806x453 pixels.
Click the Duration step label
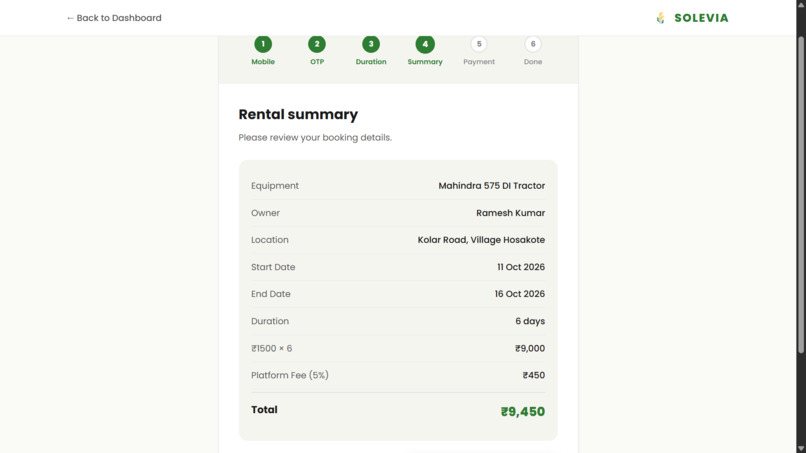(x=371, y=62)
